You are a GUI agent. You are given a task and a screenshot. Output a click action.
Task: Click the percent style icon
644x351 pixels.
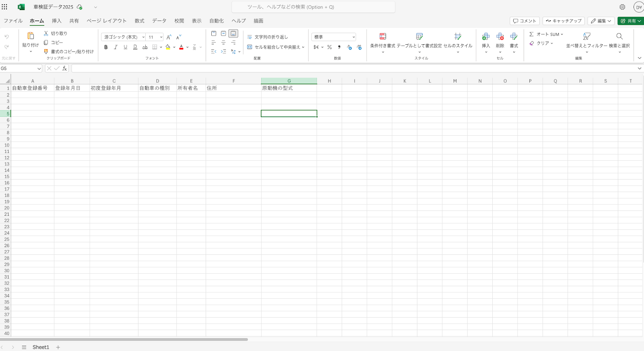click(x=329, y=47)
